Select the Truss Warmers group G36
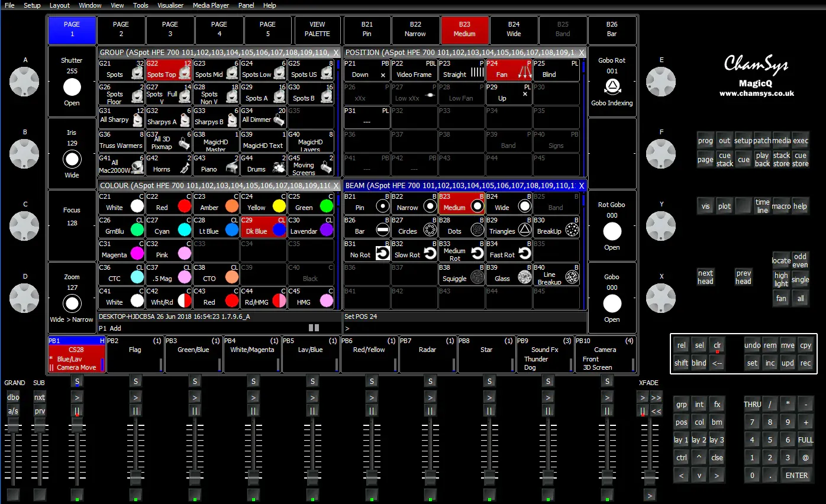Viewport: 826px width, 504px height. [121, 141]
